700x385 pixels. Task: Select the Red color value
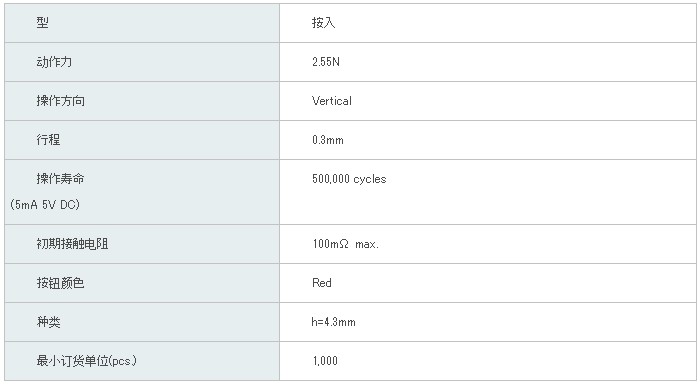coord(321,283)
